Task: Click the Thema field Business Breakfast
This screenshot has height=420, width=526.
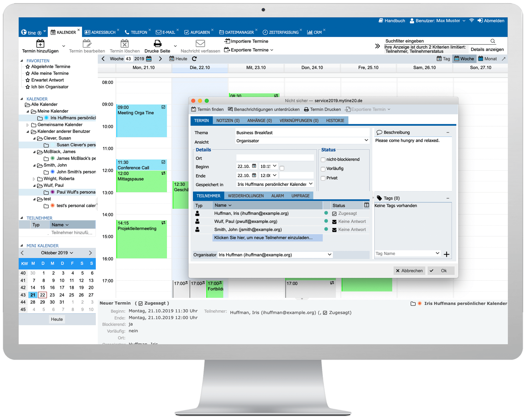Action: 302,132
